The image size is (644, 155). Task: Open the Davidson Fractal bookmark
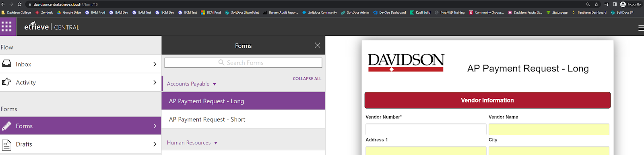pyautogui.click(x=525, y=13)
